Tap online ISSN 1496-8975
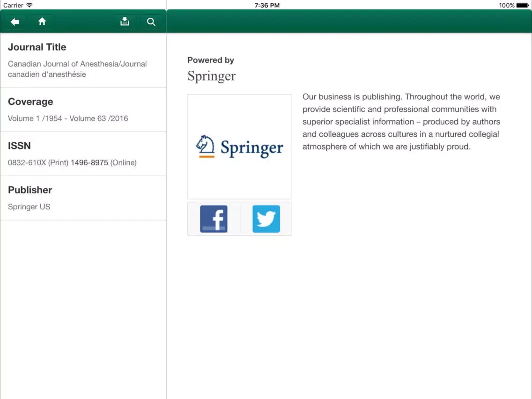 pyautogui.click(x=89, y=163)
